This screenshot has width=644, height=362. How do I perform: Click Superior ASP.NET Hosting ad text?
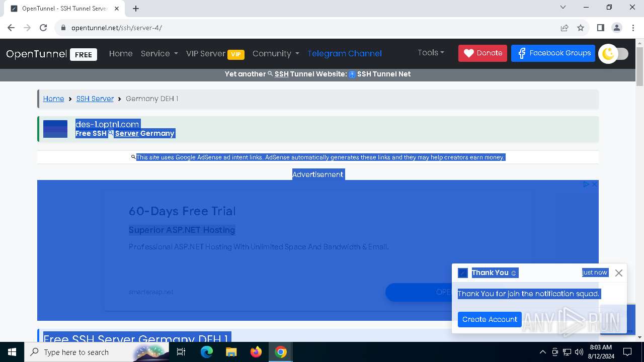(x=182, y=230)
